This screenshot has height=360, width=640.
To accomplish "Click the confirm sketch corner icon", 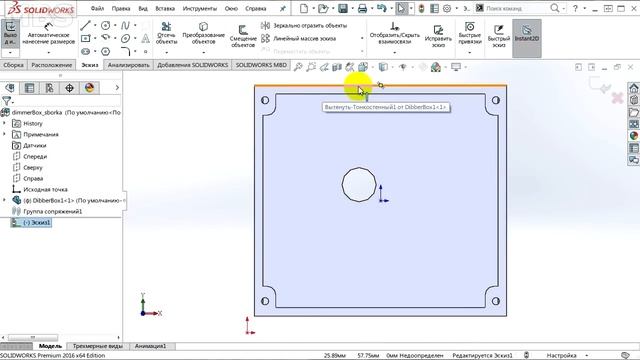I will pos(599,85).
